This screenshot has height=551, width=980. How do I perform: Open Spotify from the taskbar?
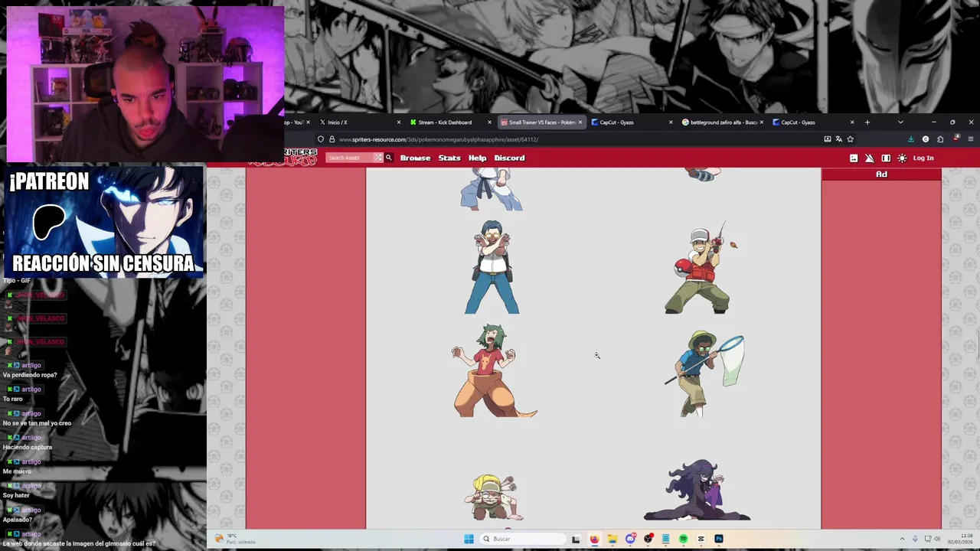(683, 539)
